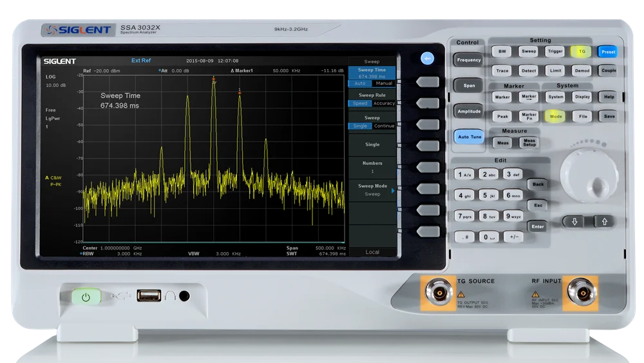The width and height of the screenshot is (644, 363).
Task: Click the hardware Sweep setting key
Action: 529,52
